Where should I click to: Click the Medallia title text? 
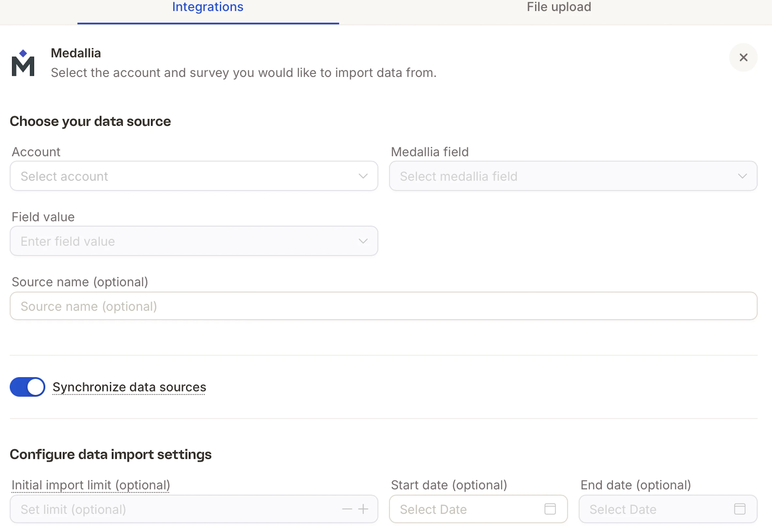point(76,53)
